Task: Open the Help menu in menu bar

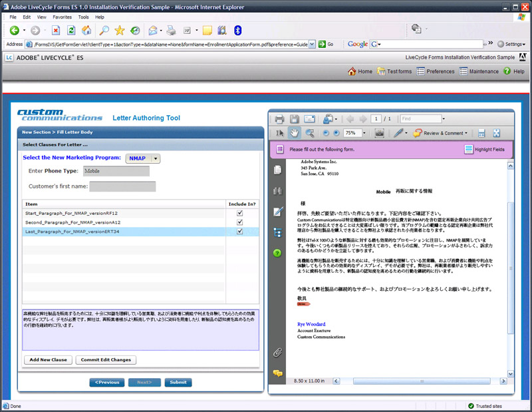Action: pos(100,17)
